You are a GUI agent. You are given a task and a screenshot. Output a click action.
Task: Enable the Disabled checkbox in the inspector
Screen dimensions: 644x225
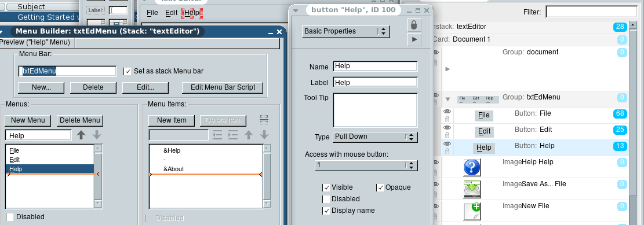(326, 199)
